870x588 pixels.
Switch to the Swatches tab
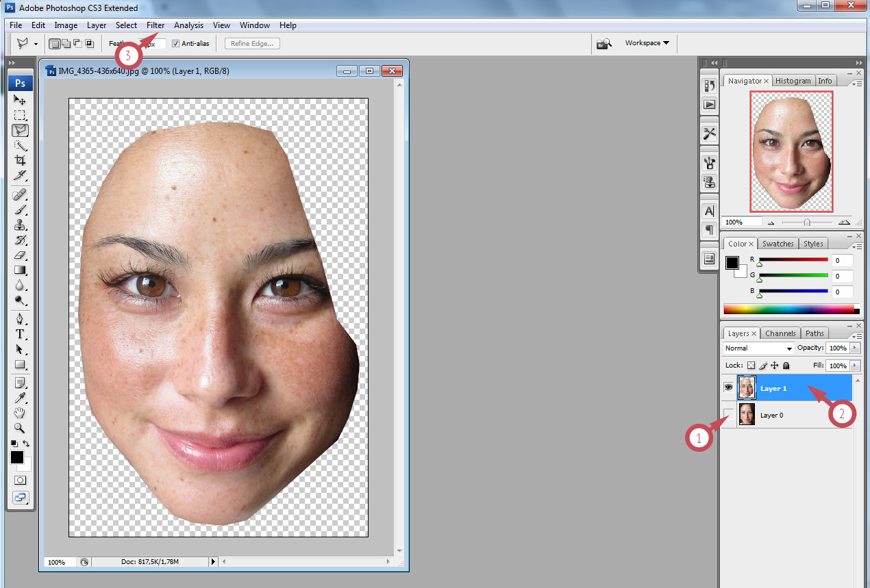778,244
